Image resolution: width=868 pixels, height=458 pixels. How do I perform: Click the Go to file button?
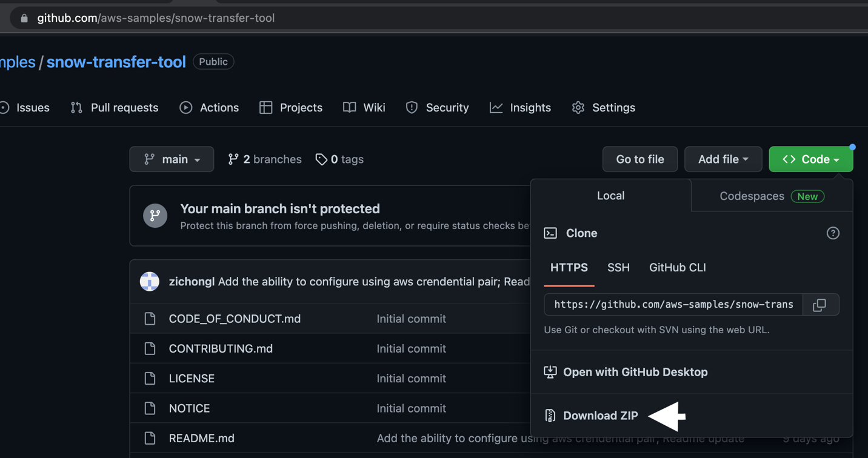(640, 159)
